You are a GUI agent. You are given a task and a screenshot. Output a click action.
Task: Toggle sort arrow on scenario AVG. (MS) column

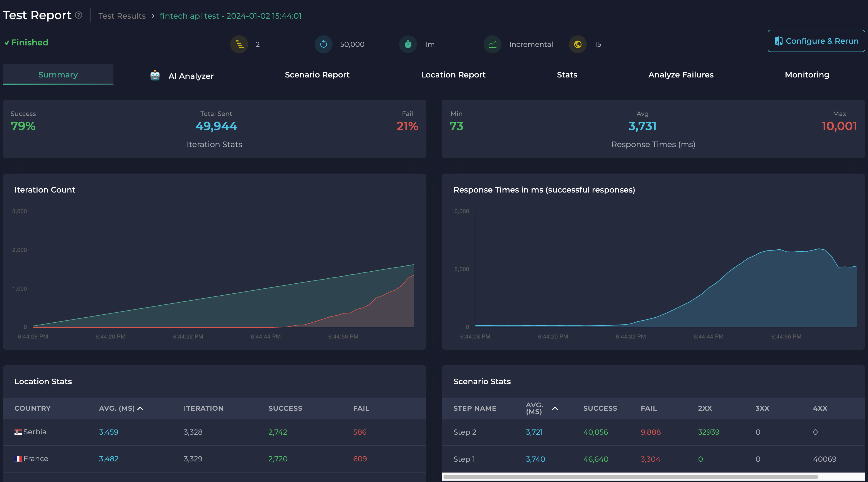(x=555, y=408)
